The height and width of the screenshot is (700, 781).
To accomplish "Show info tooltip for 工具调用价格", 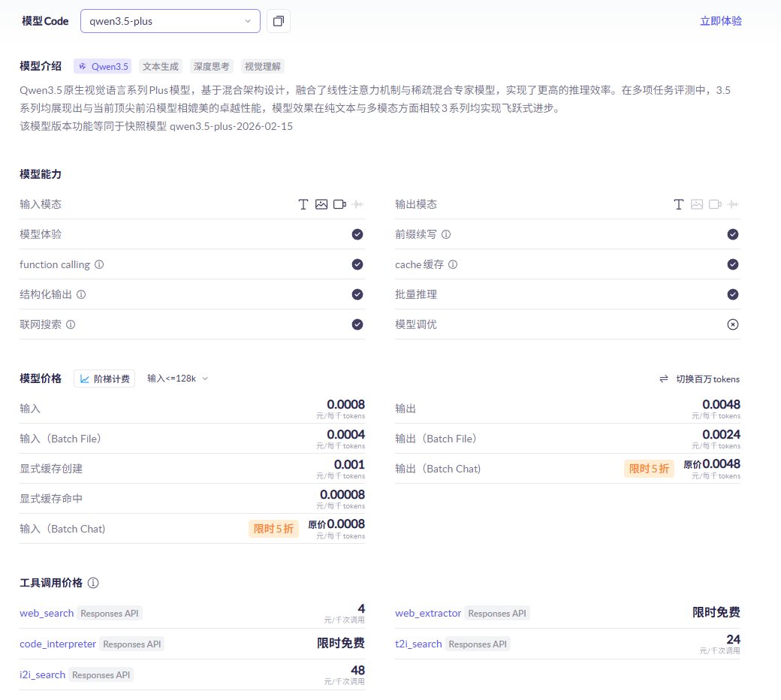I will click(x=93, y=583).
